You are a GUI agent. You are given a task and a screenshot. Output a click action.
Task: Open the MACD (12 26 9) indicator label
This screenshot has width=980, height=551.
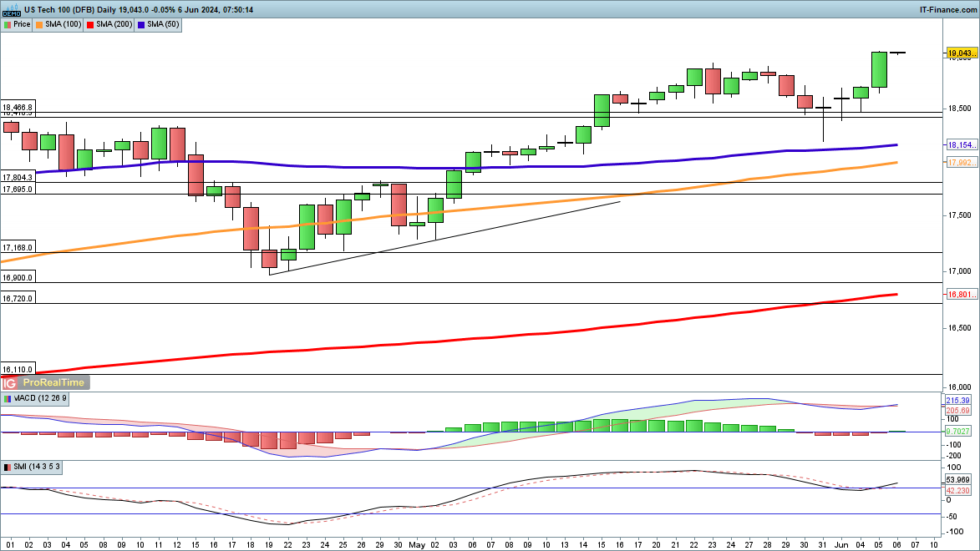[x=35, y=398]
